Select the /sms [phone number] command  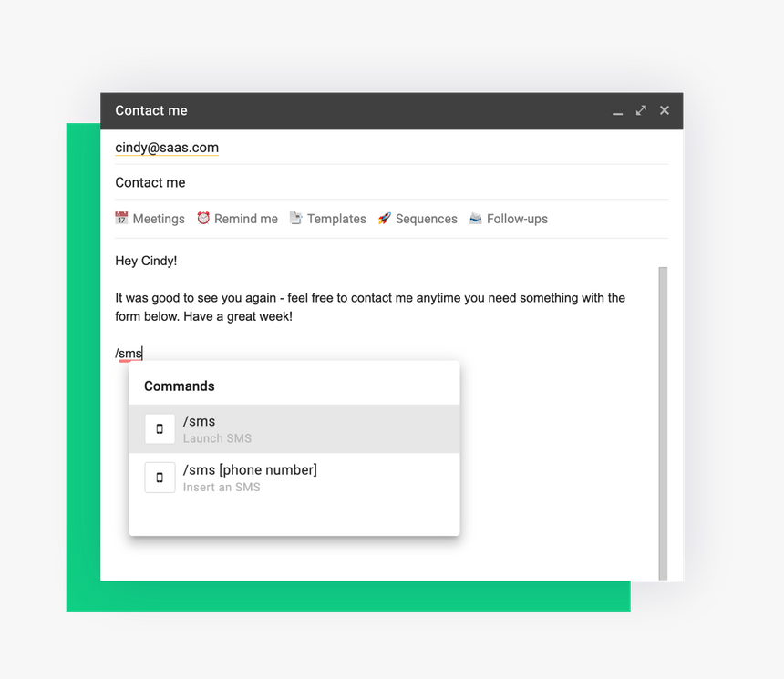click(x=294, y=478)
